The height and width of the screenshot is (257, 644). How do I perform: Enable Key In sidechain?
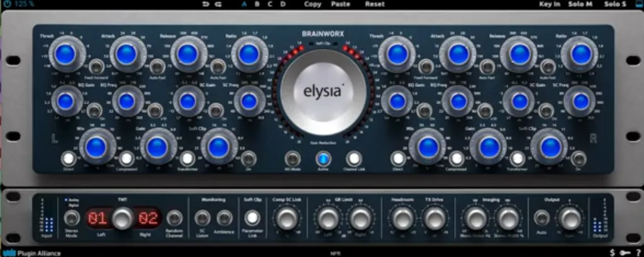(x=550, y=4)
